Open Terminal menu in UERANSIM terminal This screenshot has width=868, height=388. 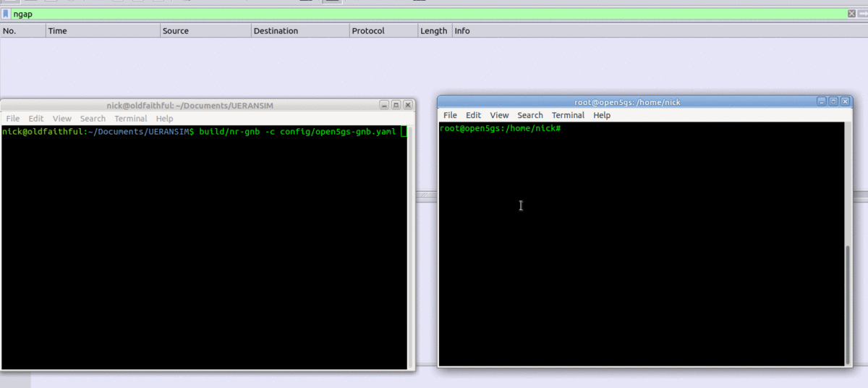point(130,119)
